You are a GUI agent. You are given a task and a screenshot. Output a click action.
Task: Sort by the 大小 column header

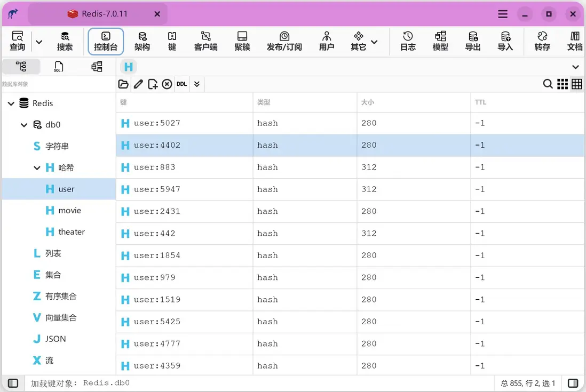[x=414, y=102]
